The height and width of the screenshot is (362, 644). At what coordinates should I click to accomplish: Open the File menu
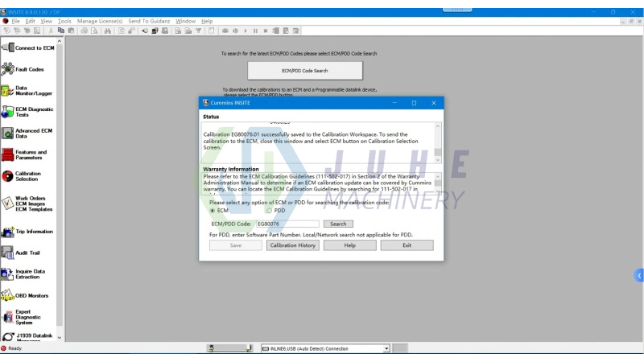[x=16, y=21]
